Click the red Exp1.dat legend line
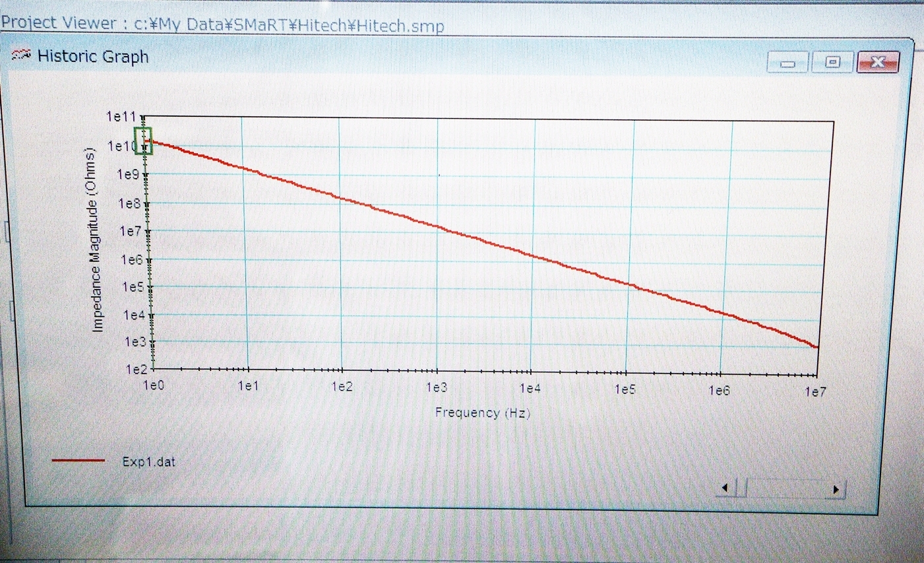The image size is (924, 563). click(x=78, y=461)
